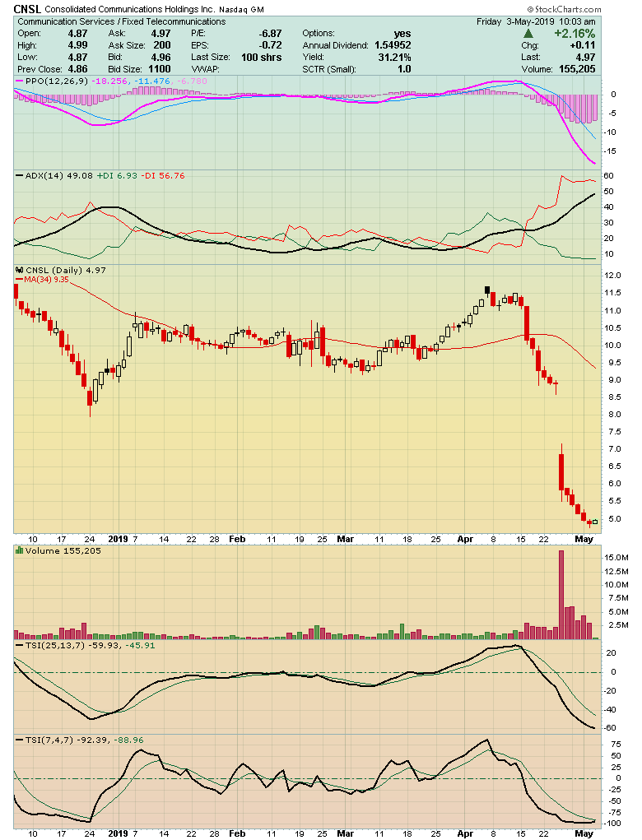Click the Yield value 31.21%
Image resolution: width=642 pixels, height=840 pixels.
point(394,58)
